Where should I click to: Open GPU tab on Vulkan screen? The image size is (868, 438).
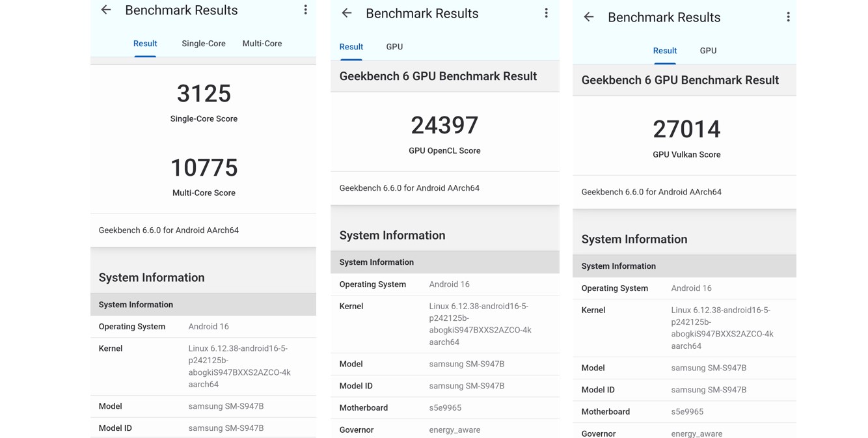[x=708, y=51]
